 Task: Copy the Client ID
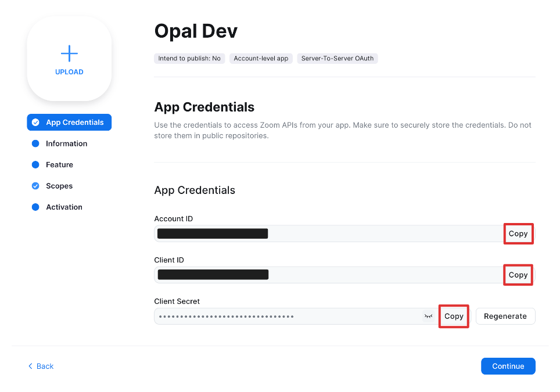518,275
